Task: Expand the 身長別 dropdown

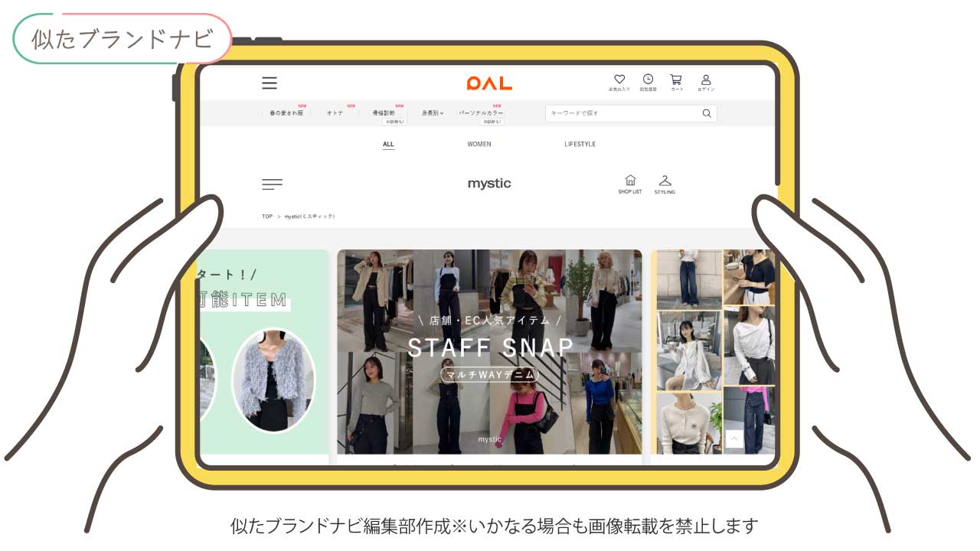Action: coord(433,113)
